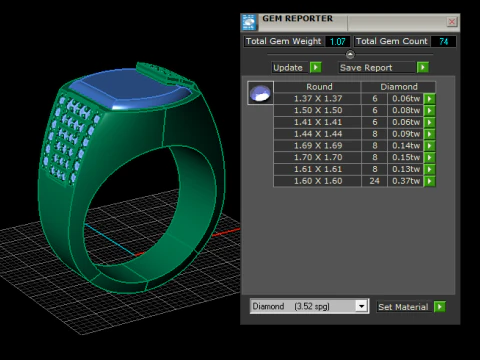The image size is (480, 360).
Task: Click the Set Material label
Action: (403, 307)
